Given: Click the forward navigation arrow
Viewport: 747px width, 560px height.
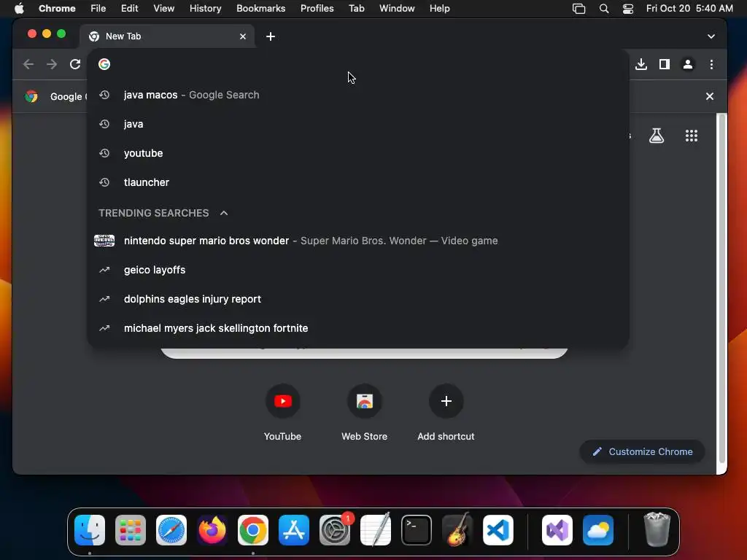Looking at the screenshot, I should tap(52, 64).
